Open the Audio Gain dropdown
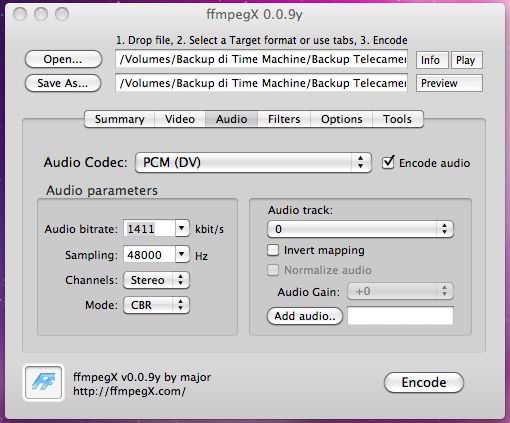Screen dimensions: 510x423 [400, 291]
